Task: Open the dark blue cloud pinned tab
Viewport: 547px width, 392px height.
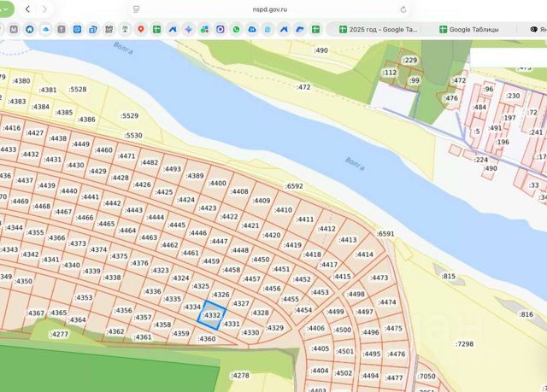Action: (252, 30)
